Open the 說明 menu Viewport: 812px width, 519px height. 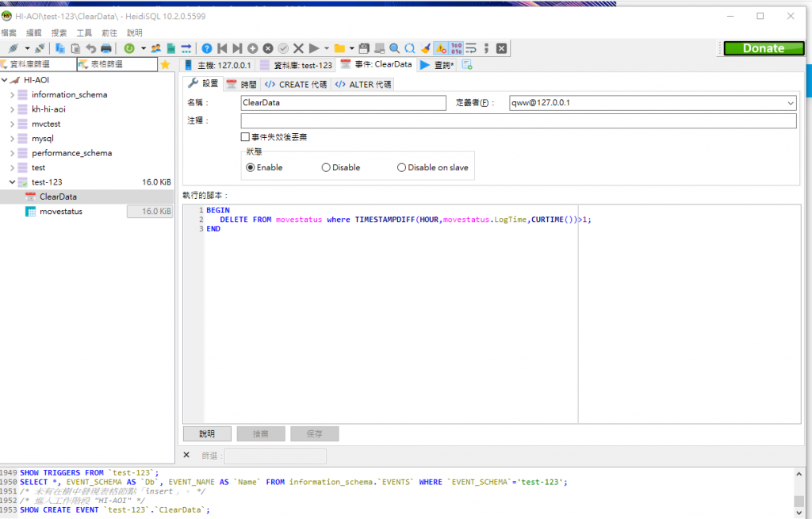point(135,32)
